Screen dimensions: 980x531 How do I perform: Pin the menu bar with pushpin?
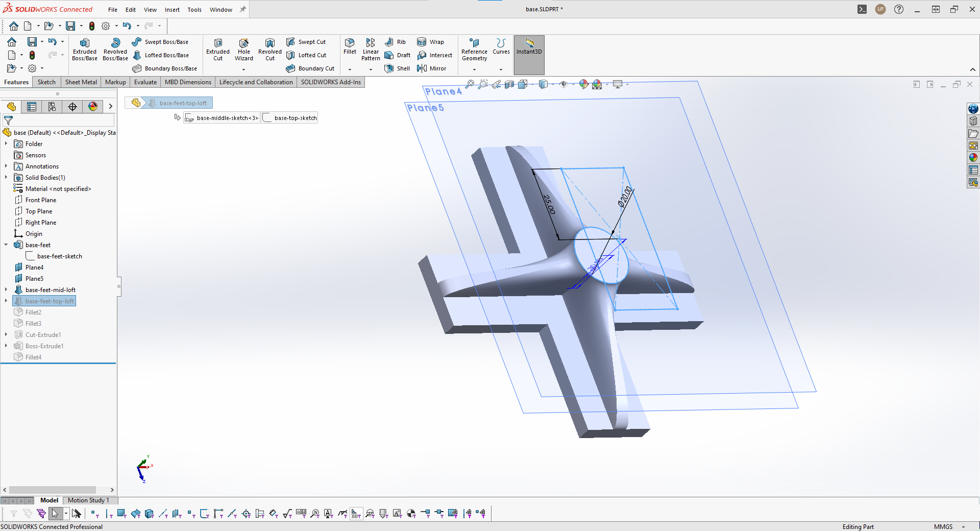click(243, 9)
